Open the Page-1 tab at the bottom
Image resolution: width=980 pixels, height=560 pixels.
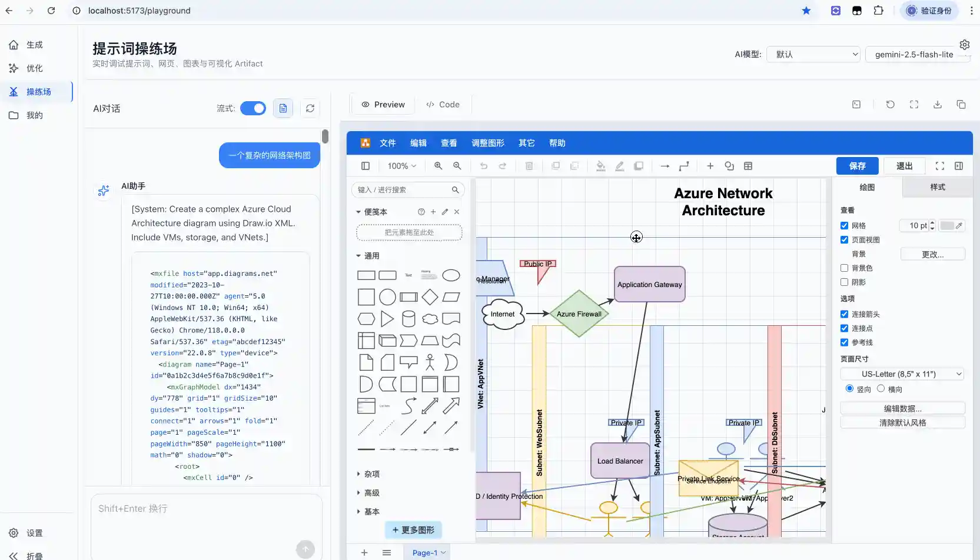[x=429, y=553]
